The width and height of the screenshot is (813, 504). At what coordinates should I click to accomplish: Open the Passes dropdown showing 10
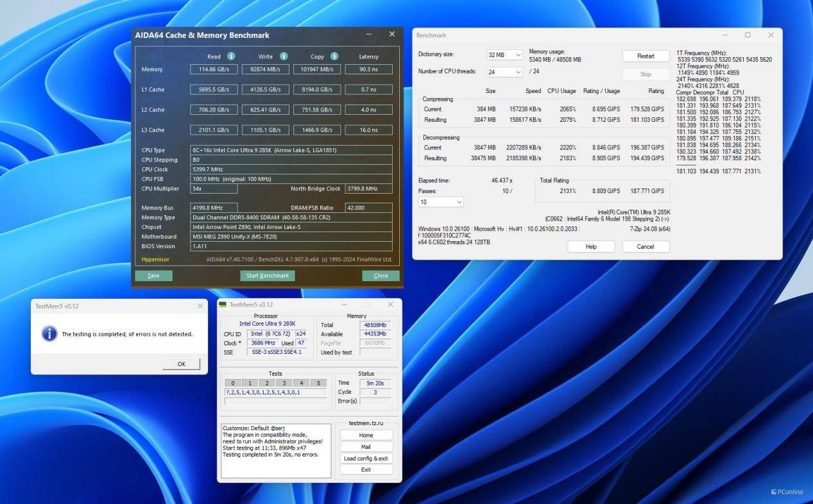(441, 202)
